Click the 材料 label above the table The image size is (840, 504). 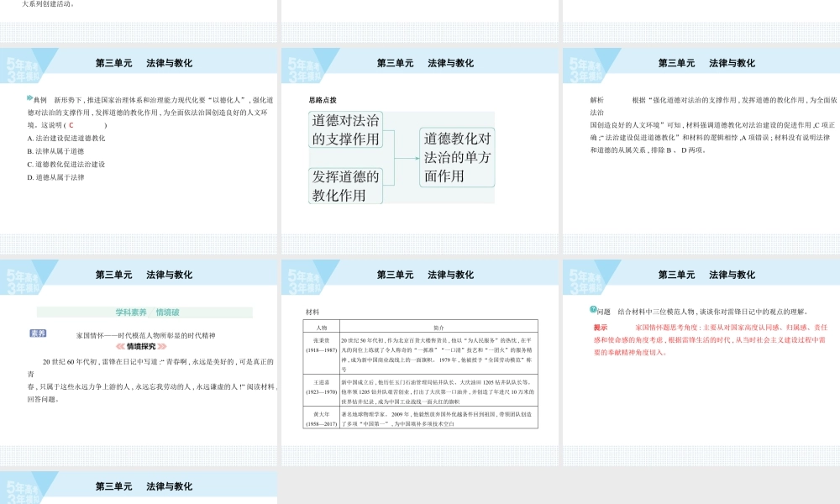click(312, 312)
